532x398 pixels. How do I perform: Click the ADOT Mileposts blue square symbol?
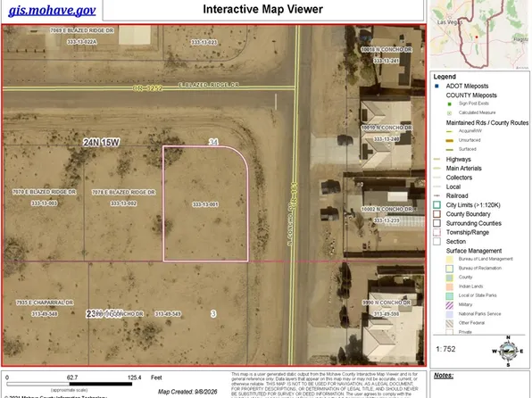436,87
